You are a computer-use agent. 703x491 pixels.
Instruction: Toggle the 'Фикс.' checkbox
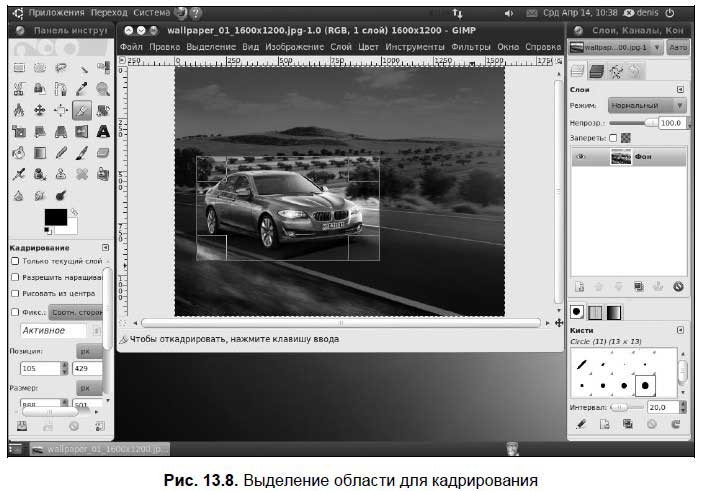[x=15, y=312]
